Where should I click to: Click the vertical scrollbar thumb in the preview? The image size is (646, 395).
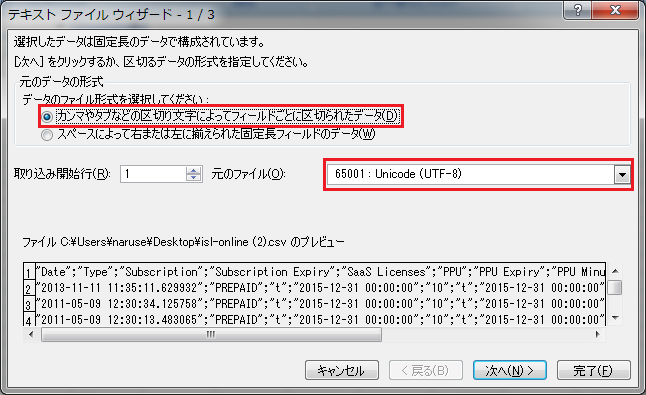click(x=615, y=287)
